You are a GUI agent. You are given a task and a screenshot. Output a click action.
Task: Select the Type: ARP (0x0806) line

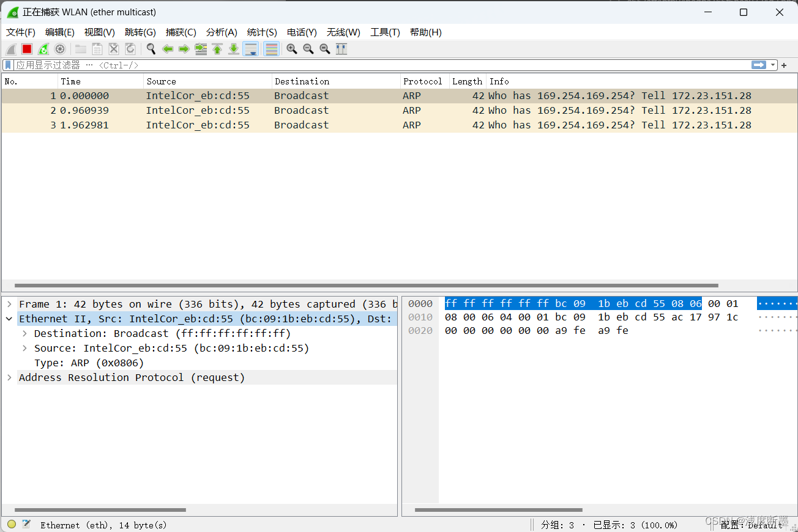click(x=89, y=363)
